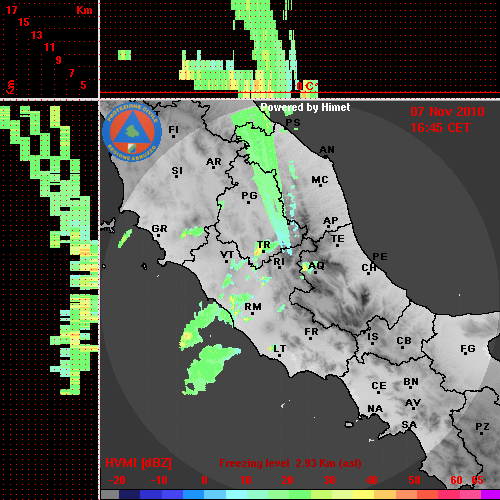Click the HVMI [dBZ] legend label
This screenshot has width=500, height=500.
click(x=138, y=463)
